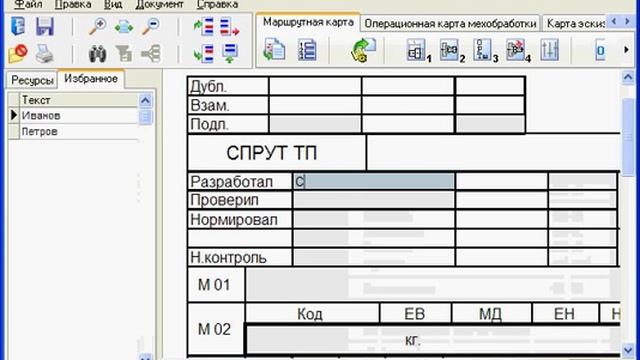
Task: Click the Взам. label cell
Action: [228, 105]
